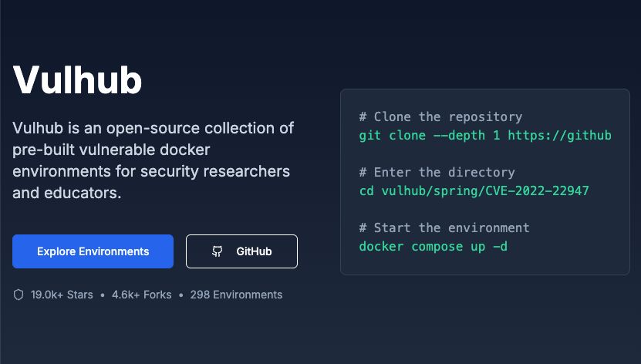
Task: Click the 'cd vulhub/spring/CVE-2022-22947' line
Action: click(x=474, y=190)
